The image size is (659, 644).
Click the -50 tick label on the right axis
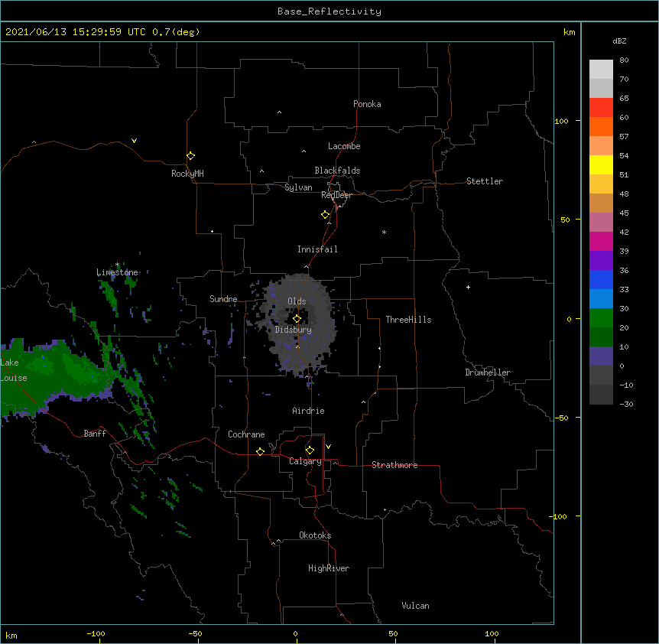[561, 418]
